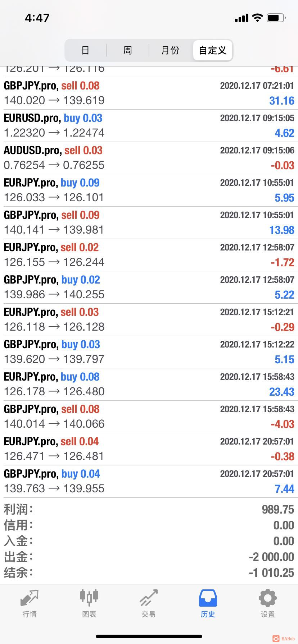
Task: Open GBPJPY.pro sell 0.08 trade at 07:21:01
Action: [x=149, y=93]
